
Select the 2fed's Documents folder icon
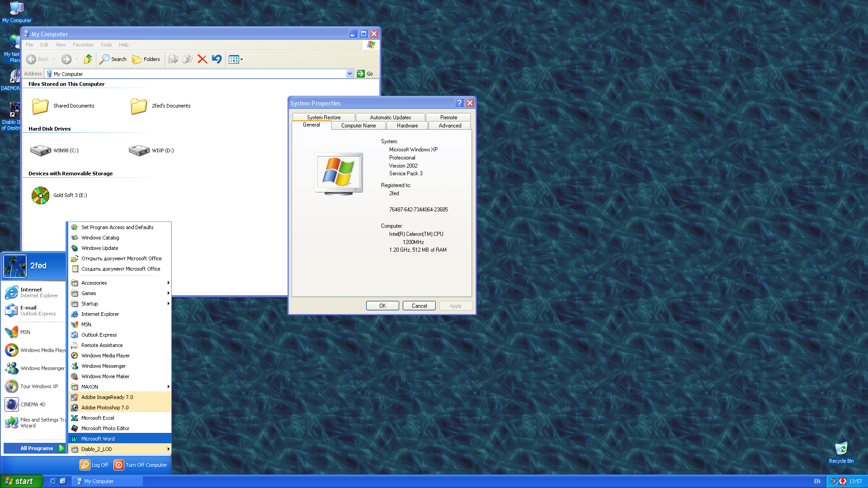click(x=139, y=106)
